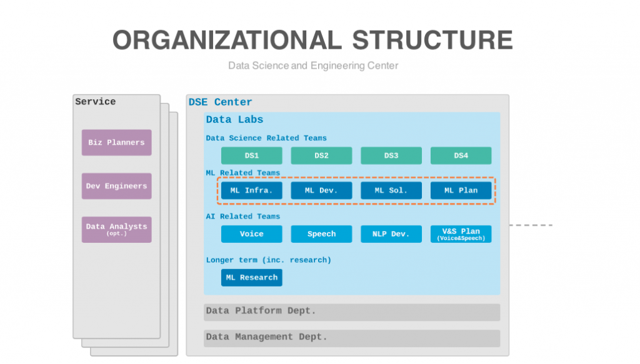Select the ML Sol. team box
The height and width of the screenshot is (364, 640).
pos(391,190)
